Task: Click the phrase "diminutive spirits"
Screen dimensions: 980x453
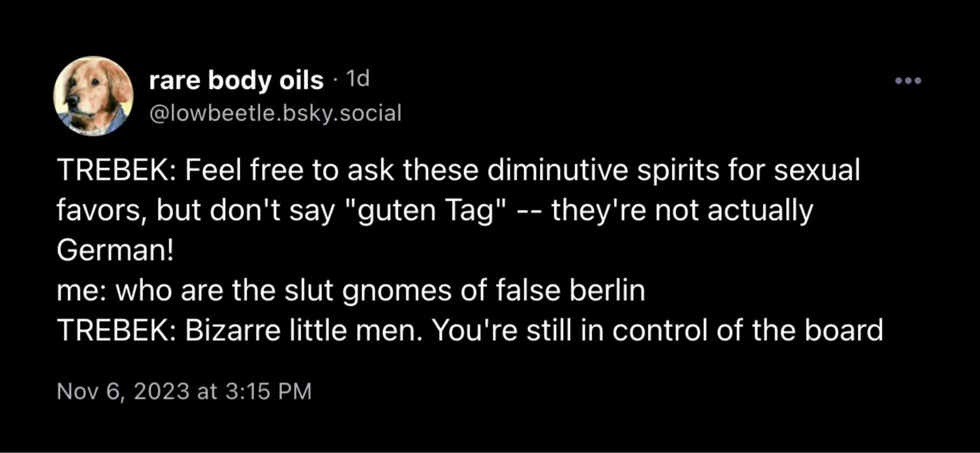Action: [603, 170]
